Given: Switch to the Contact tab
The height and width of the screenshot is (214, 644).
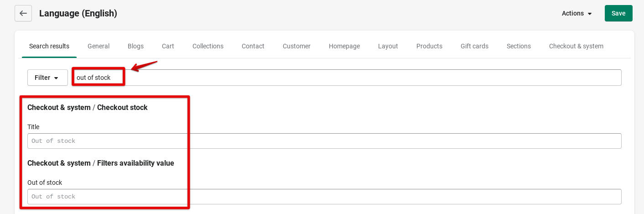Looking at the screenshot, I should (253, 46).
